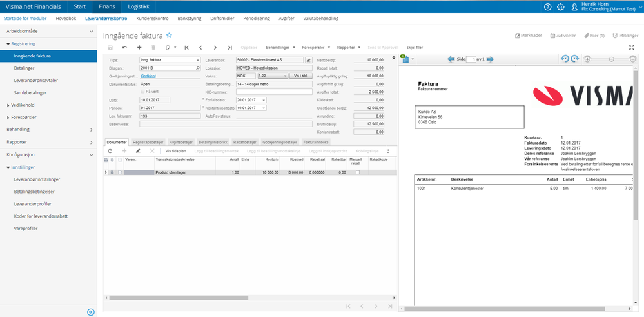This screenshot has height=317, width=644.
Task: Go to the next invoice record
Action: [x=215, y=48]
